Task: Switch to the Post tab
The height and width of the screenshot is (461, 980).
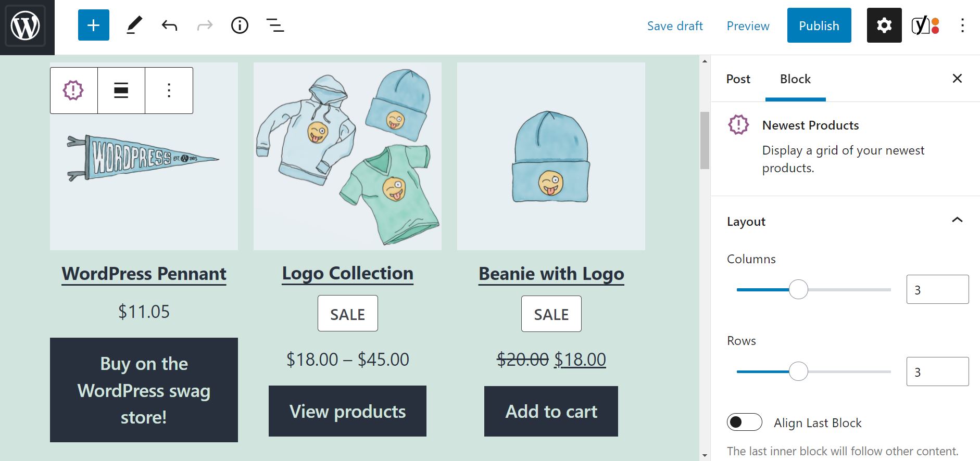Action: (738, 79)
